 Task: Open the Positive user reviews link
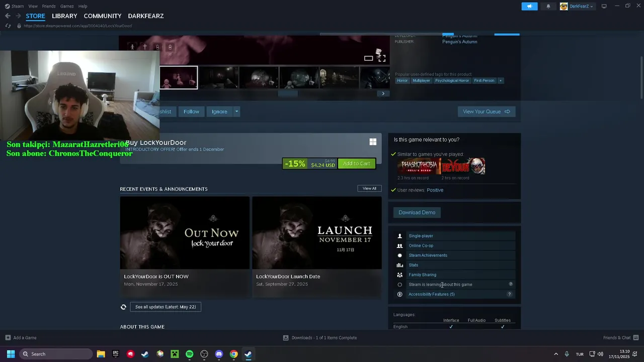(435, 190)
